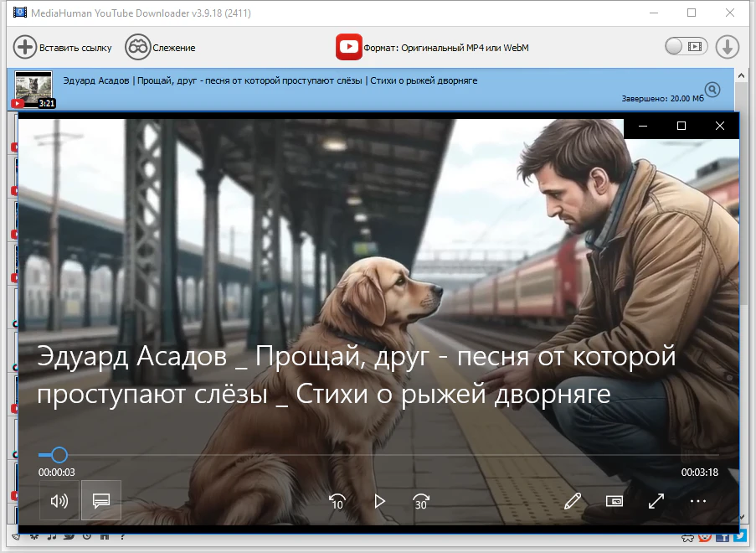Click the red YouTube format icon
The height and width of the screenshot is (553, 756).
click(x=348, y=47)
